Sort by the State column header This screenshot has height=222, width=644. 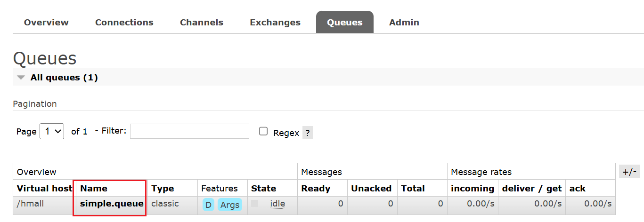pyautogui.click(x=263, y=189)
